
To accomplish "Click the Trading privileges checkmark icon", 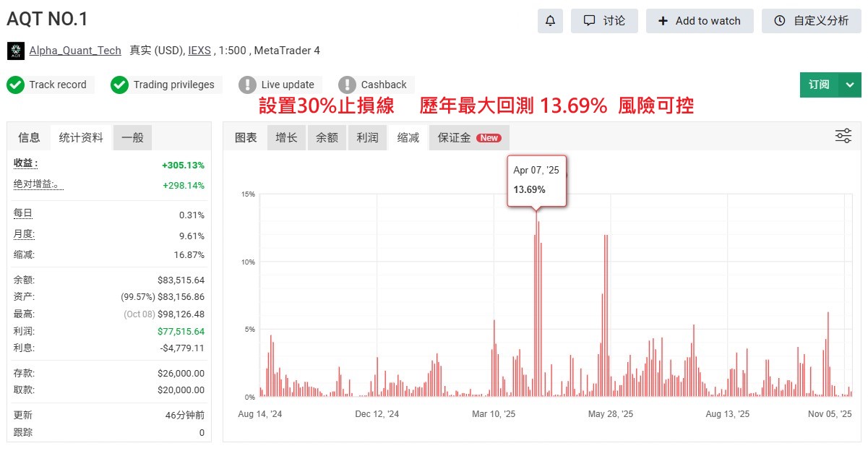I will point(119,85).
